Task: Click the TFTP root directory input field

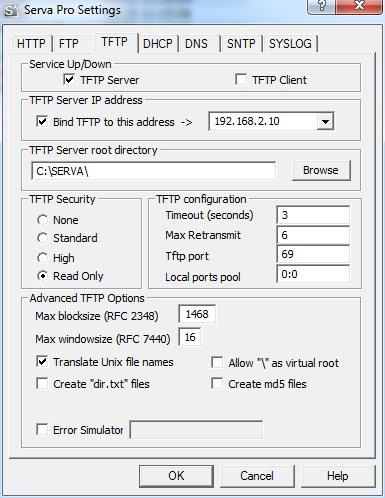Action: pos(154,171)
